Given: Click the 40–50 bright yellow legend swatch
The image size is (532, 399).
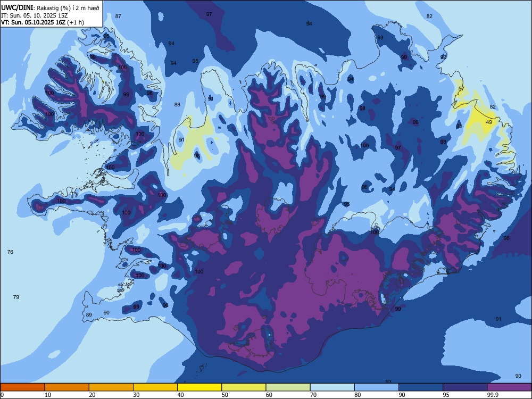Looking at the screenshot, I should [199, 387].
